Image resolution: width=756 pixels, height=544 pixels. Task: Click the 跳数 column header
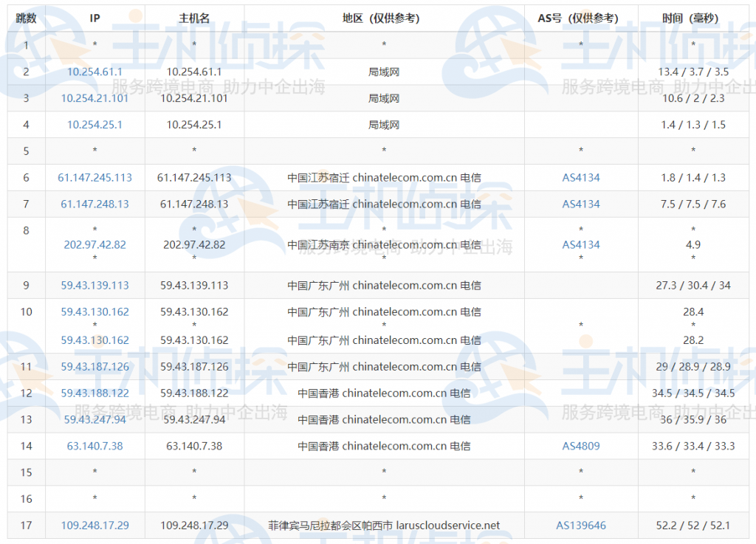(x=26, y=18)
